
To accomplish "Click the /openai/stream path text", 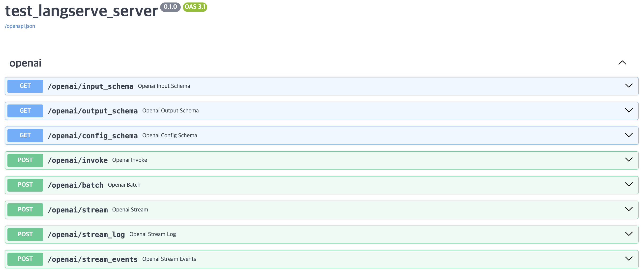I will (78, 210).
